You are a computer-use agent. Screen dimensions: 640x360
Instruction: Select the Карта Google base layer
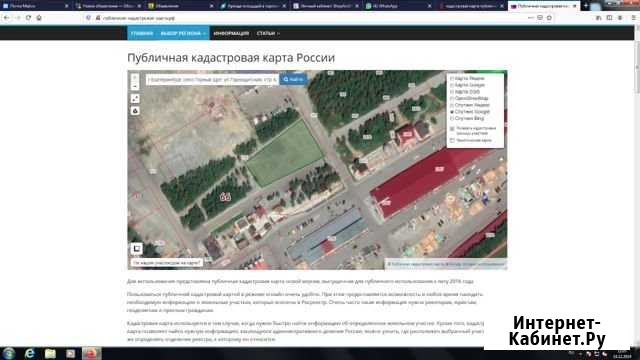[467, 85]
